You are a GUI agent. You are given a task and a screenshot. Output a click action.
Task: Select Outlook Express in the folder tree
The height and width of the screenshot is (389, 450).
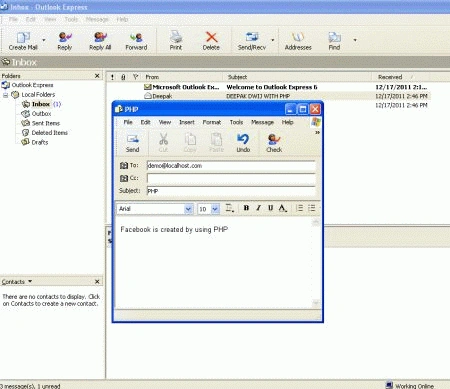pos(32,85)
